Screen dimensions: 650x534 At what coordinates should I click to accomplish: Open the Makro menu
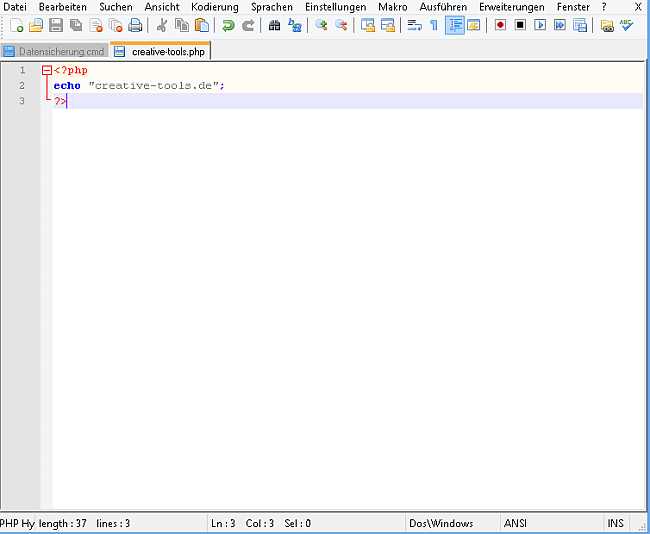(393, 7)
